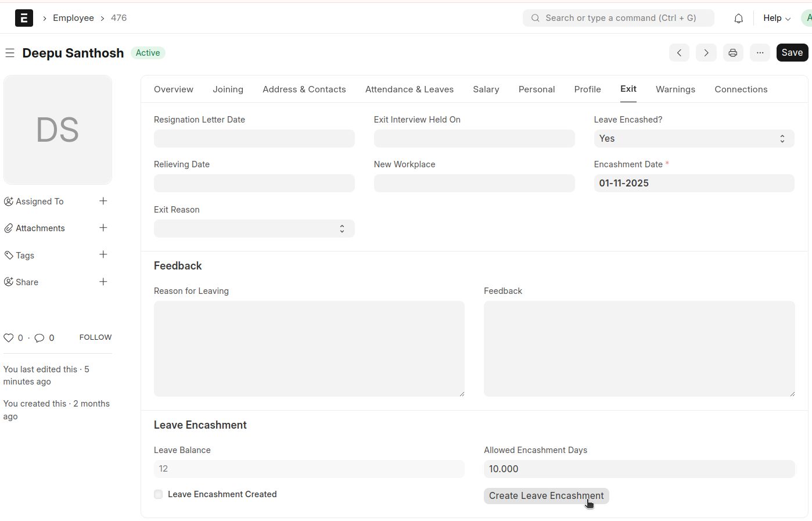Print the employee document
The height and width of the screenshot is (521, 812).
(x=732, y=53)
